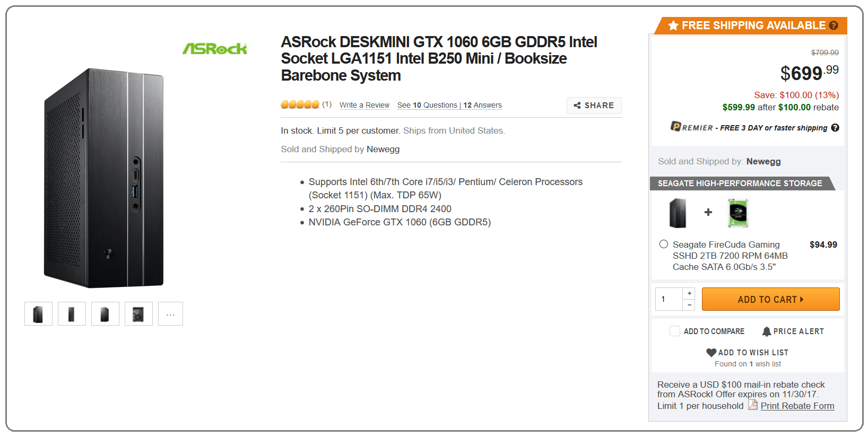Click the quantity input field
This screenshot has height=437, width=868.
click(x=669, y=299)
